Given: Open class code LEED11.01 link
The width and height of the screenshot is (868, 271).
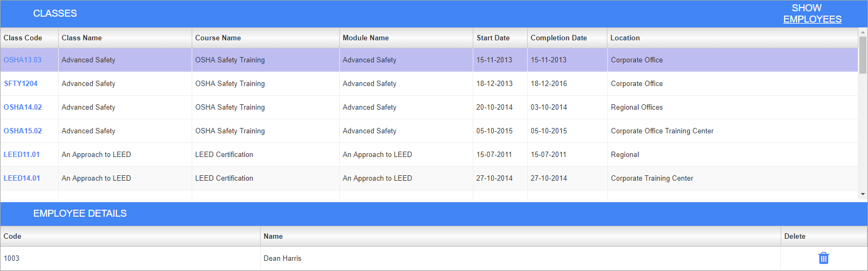Looking at the screenshot, I should tap(22, 155).
